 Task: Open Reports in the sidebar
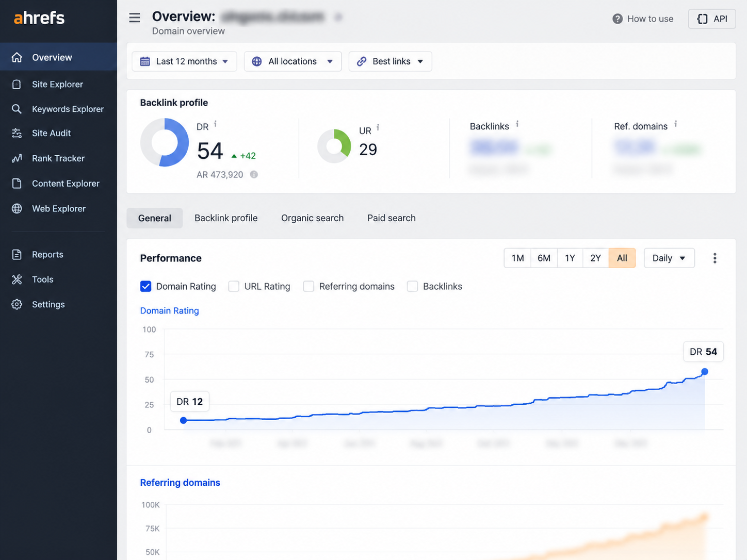pos(58,254)
